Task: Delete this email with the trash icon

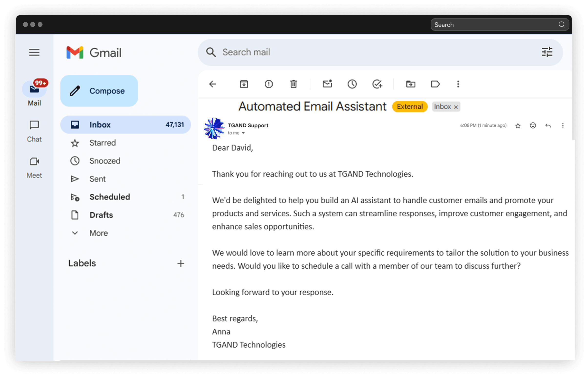Action: click(293, 84)
